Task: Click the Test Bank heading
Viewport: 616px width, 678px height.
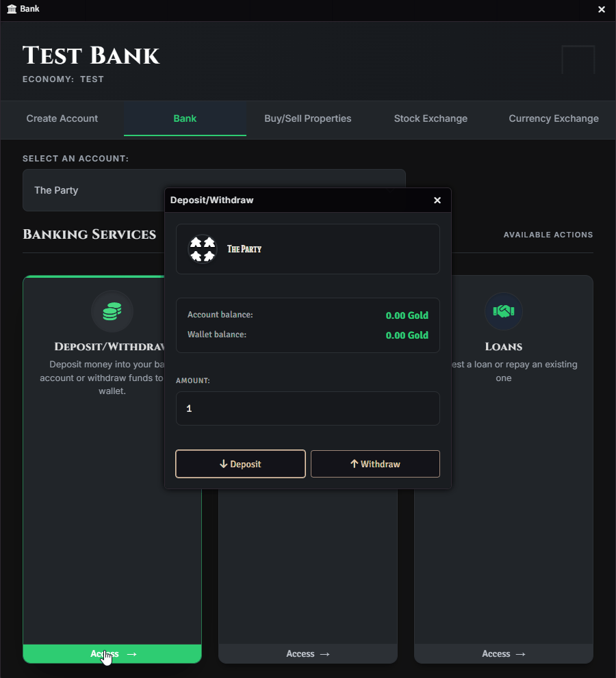Action: tap(91, 56)
